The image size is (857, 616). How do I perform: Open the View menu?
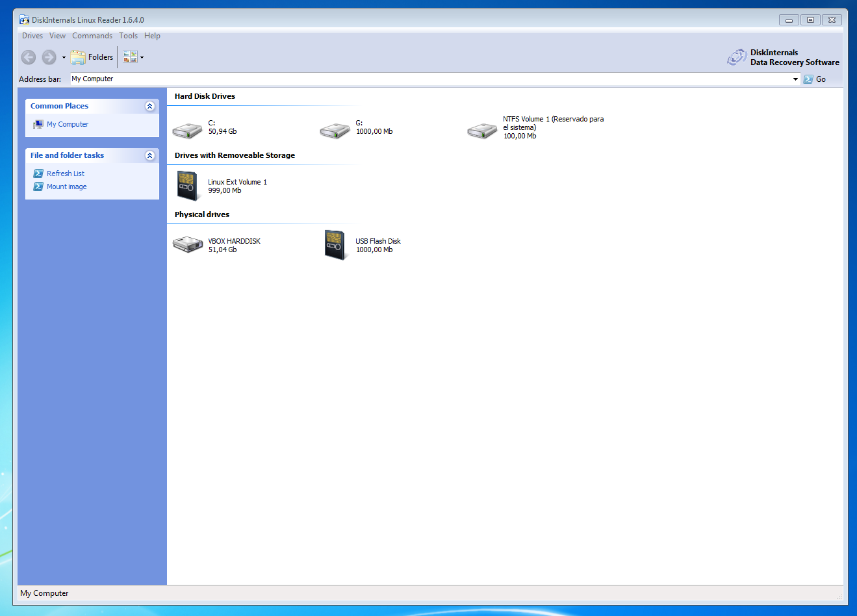tap(57, 36)
